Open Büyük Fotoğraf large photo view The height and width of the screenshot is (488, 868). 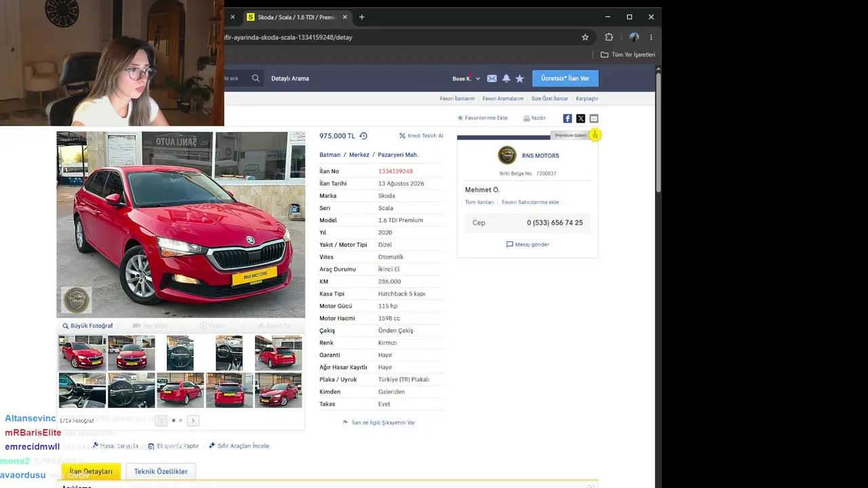[88, 326]
